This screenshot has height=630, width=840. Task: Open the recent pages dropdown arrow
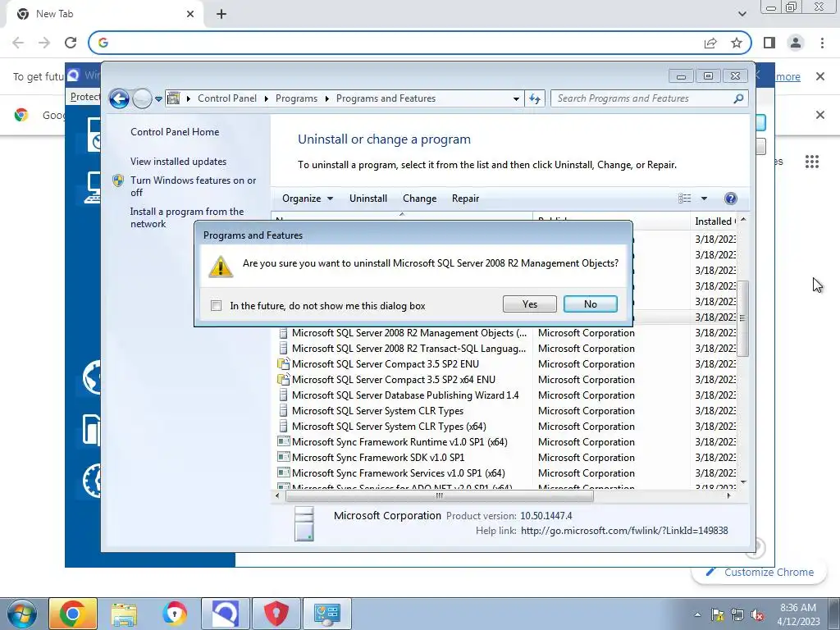coord(158,98)
